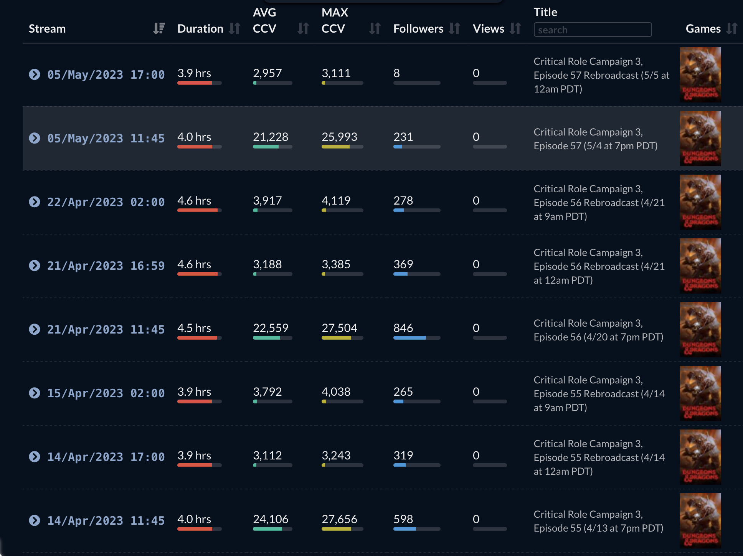Click game thumbnail for Episode 56 Rebroadcast 9am
The image size is (743, 560).
700,202
